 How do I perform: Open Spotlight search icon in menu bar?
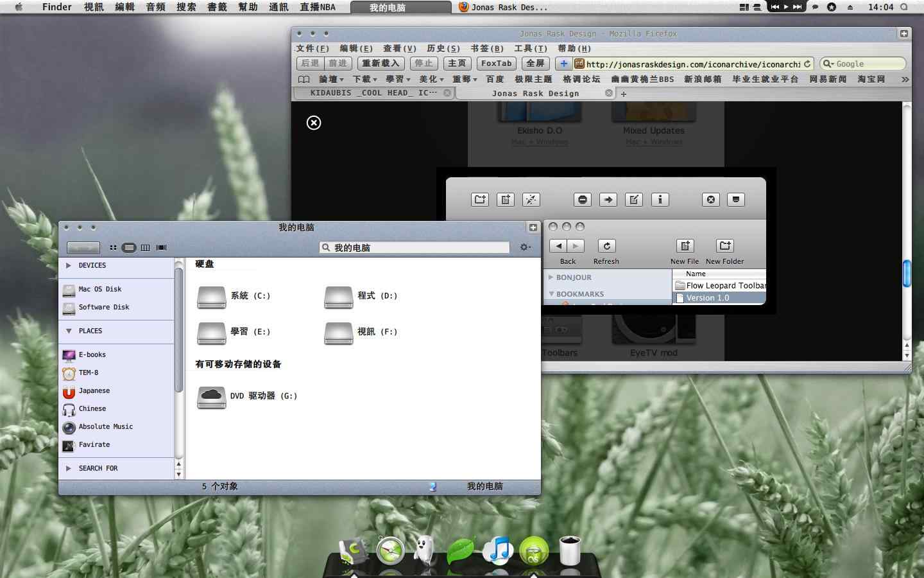point(904,7)
